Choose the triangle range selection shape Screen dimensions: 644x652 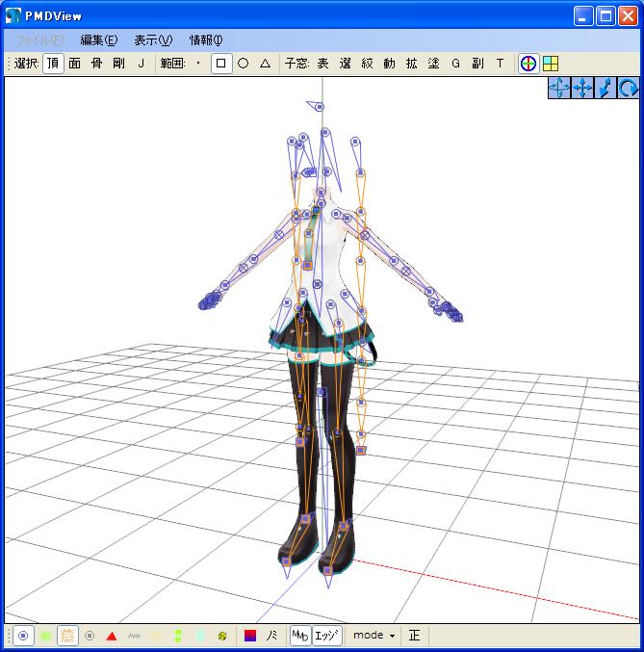pos(266,64)
